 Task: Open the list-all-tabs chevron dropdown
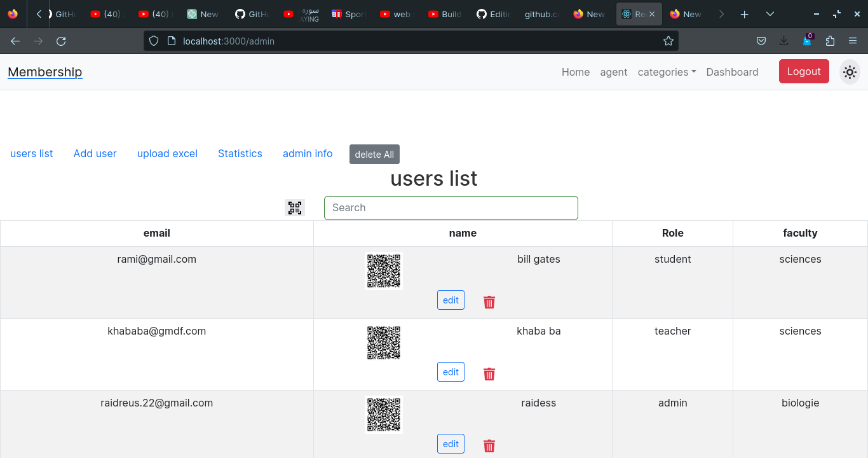point(770,13)
